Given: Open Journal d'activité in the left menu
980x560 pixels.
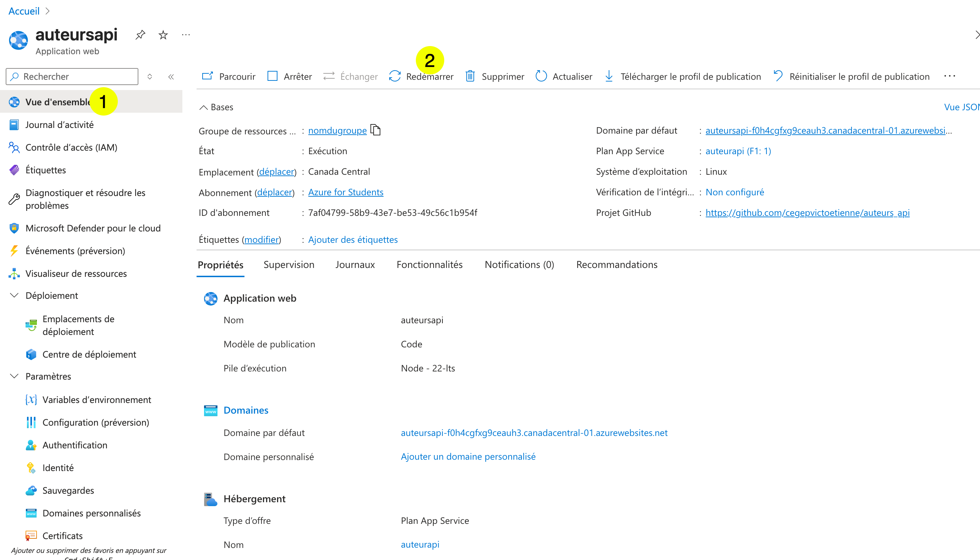Looking at the screenshot, I should (59, 124).
